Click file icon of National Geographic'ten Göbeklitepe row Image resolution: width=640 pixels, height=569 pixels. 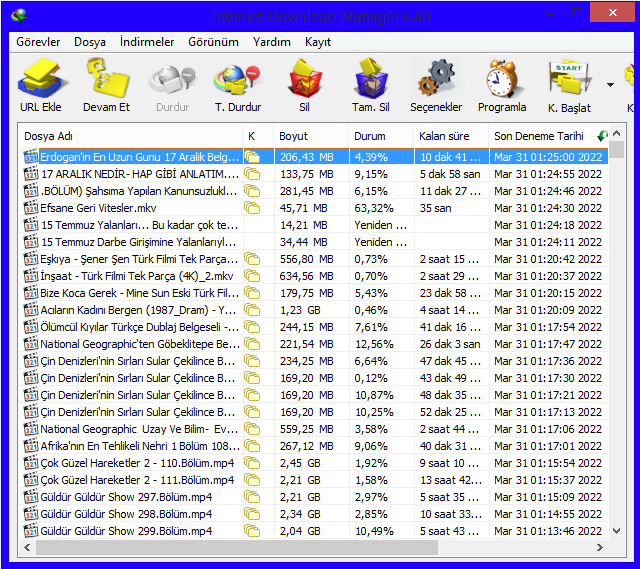[x=31, y=344]
